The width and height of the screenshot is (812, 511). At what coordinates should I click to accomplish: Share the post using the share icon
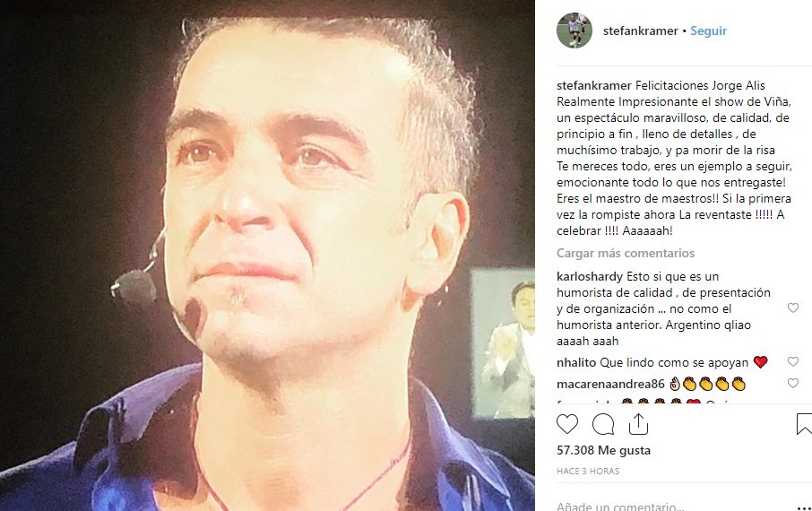point(638,423)
